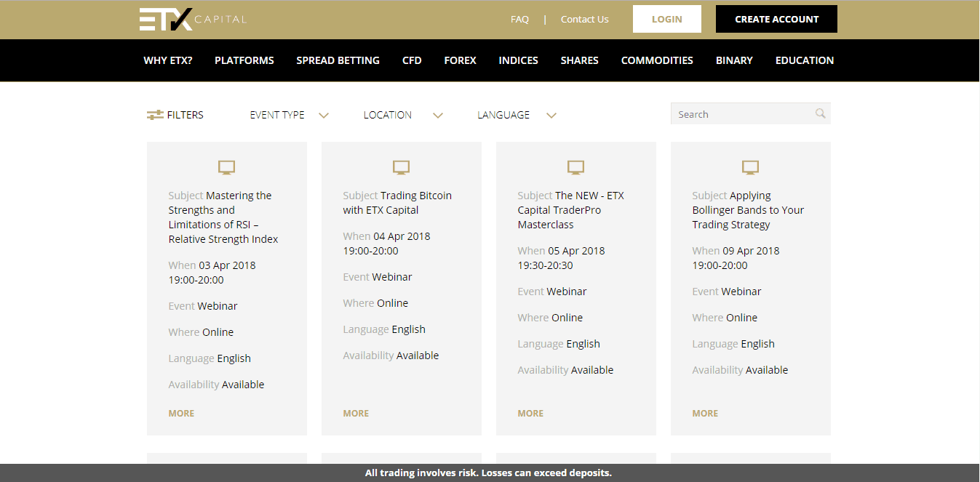Click More on Trading Bitcoin card
Viewport: 980px width, 482px height.
(x=356, y=413)
